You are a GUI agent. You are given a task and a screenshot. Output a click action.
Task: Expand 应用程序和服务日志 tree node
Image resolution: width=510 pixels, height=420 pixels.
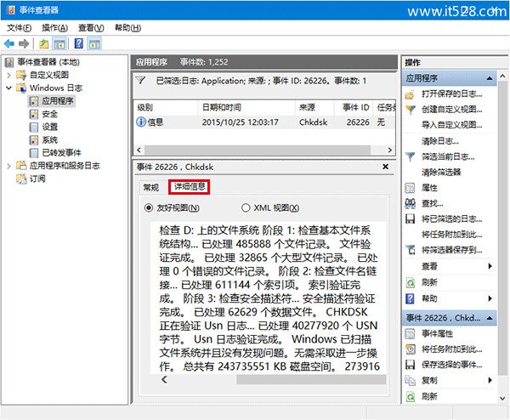(8, 166)
